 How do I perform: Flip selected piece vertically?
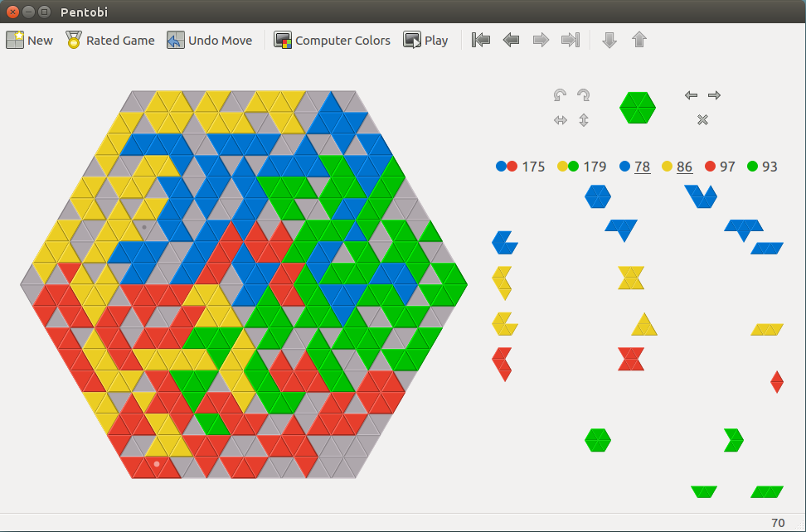pyautogui.click(x=584, y=120)
